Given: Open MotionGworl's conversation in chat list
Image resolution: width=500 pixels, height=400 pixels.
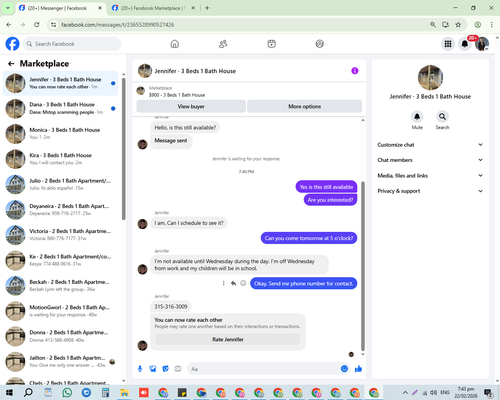Looking at the screenshot, I should (61, 311).
